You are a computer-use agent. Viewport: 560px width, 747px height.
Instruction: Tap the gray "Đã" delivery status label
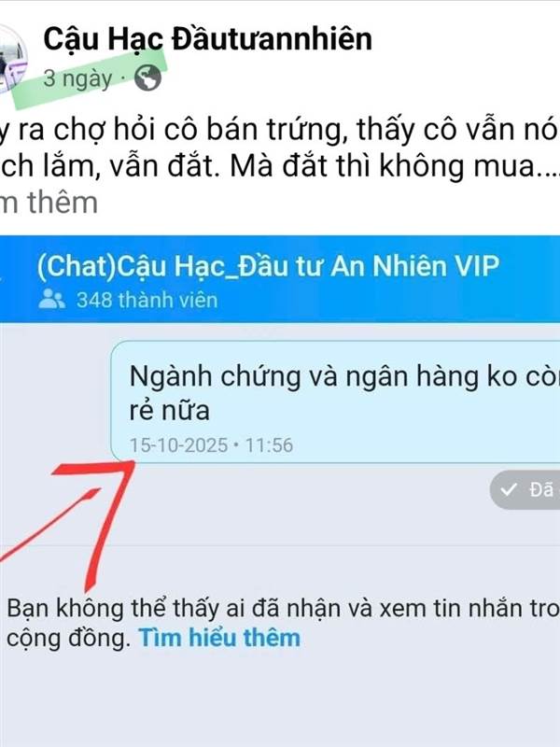click(542, 489)
